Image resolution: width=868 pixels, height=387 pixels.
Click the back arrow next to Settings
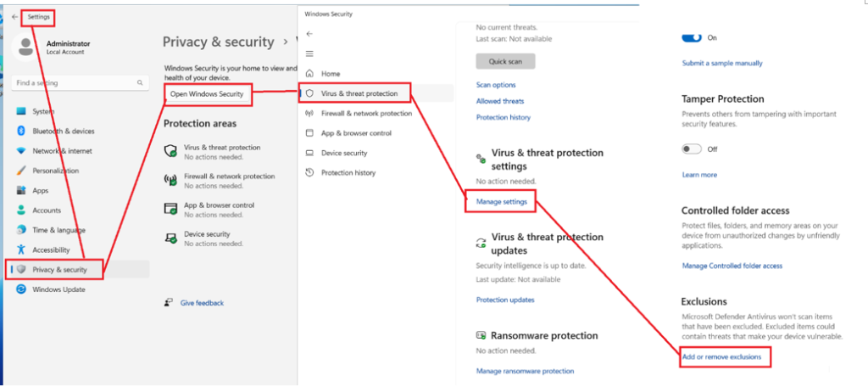click(x=14, y=16)
